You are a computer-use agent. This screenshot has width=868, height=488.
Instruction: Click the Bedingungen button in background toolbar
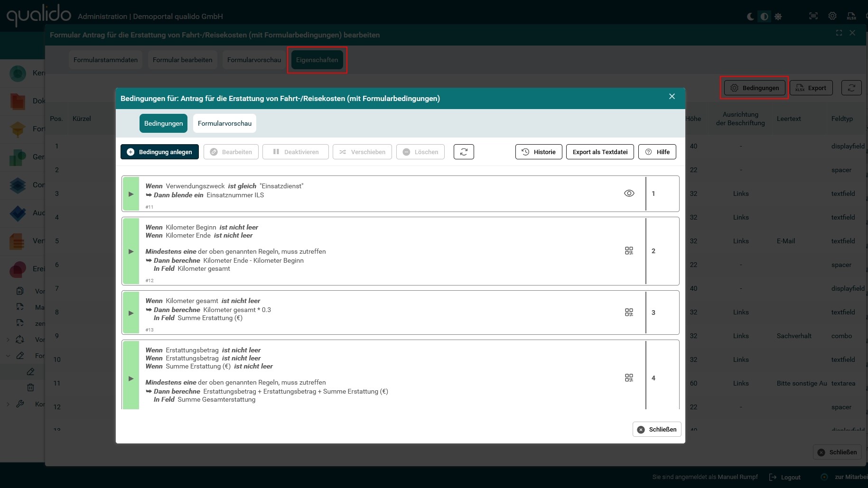(x=755, y=88)
